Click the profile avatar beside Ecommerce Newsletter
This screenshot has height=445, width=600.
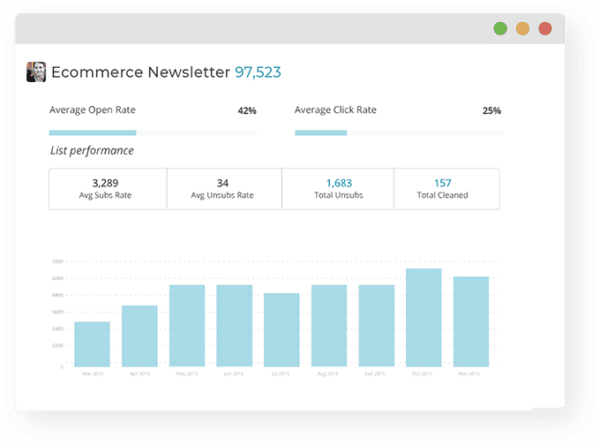(x=36, y=72)
